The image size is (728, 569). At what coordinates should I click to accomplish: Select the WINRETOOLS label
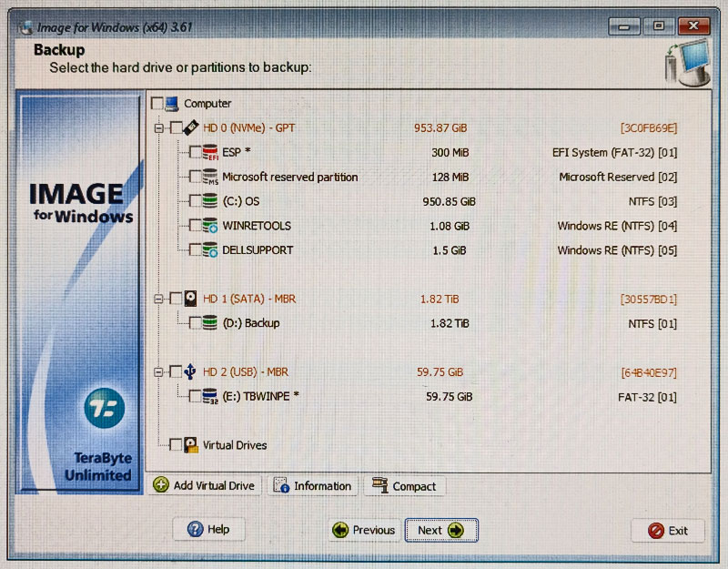coord(257,226)
